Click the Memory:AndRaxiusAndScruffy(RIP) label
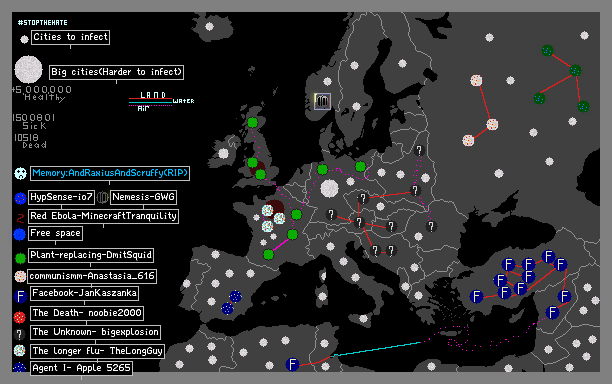The width and height of the screenshot is (612, 384). [x=110, y=173]
